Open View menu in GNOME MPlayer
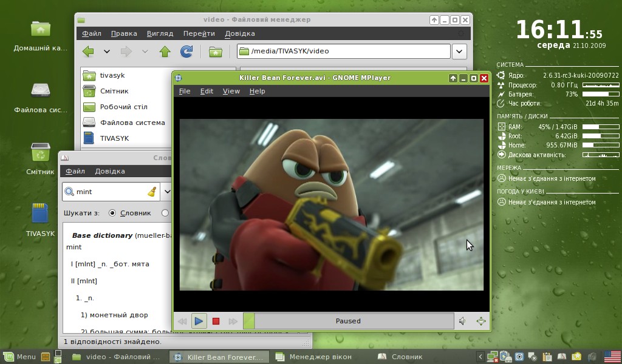622x364 pixels. 231,91
